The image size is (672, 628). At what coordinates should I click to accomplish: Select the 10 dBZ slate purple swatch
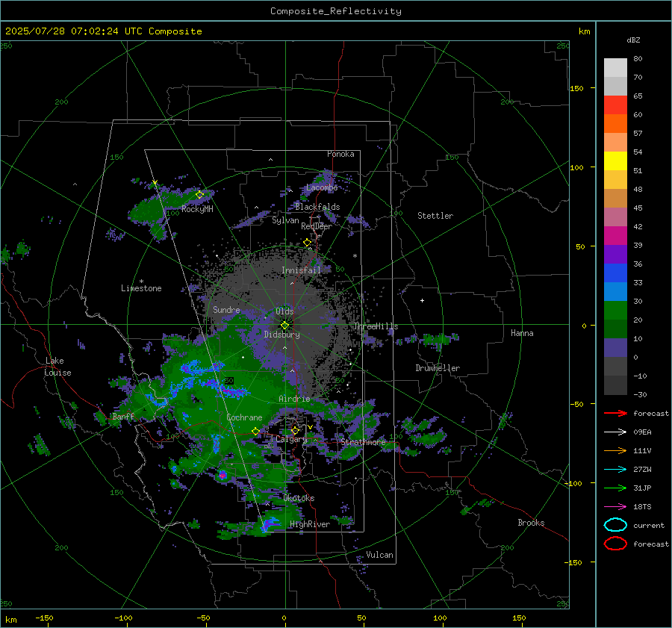point(615,348)
